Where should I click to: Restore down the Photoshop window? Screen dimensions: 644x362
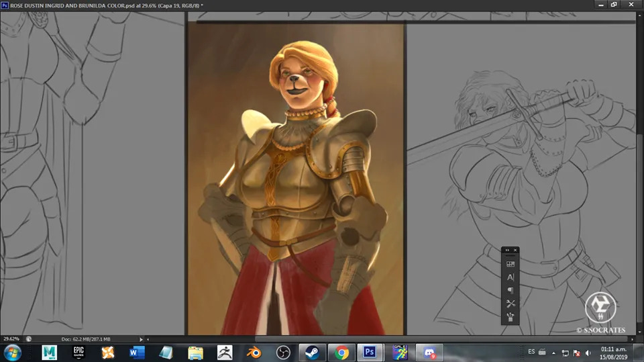click(614, 5)
